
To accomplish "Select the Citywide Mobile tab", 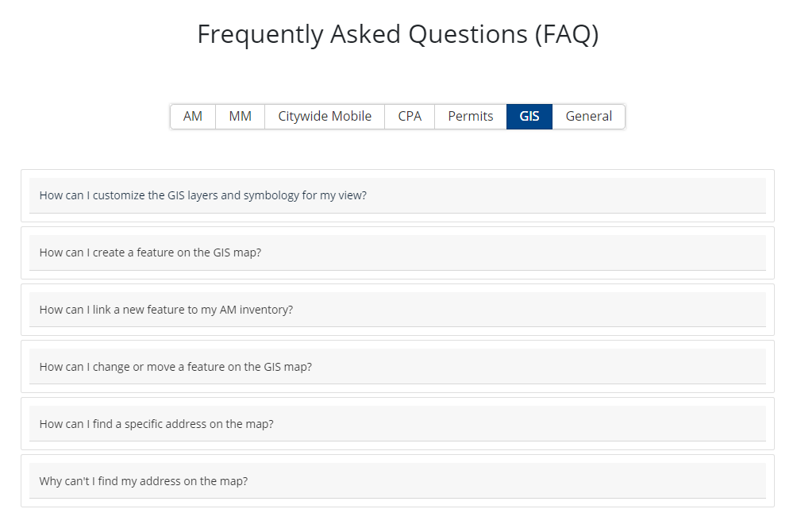I will point(325,117).
